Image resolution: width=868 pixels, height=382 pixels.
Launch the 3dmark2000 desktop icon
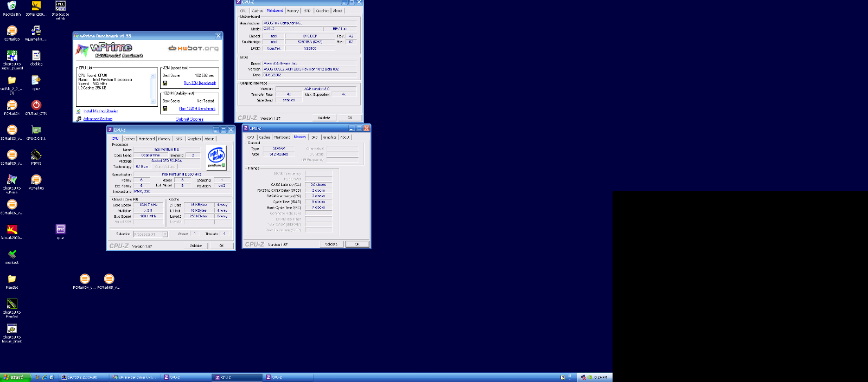coord(12,231)
